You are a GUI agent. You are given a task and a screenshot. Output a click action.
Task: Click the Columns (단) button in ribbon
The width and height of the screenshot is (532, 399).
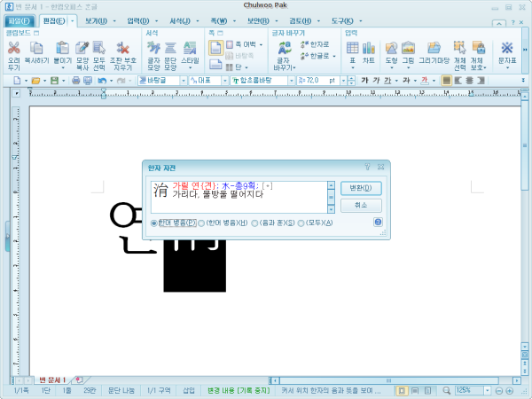click(237, 66)
